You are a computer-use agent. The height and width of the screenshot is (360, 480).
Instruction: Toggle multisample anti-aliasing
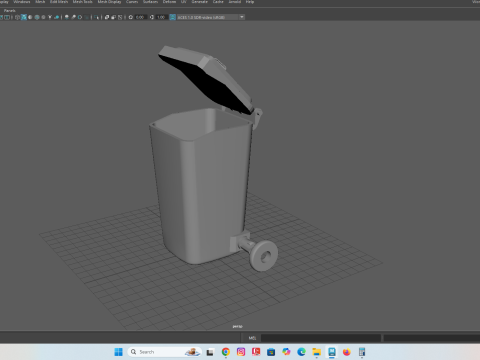(x=80, y=17)
